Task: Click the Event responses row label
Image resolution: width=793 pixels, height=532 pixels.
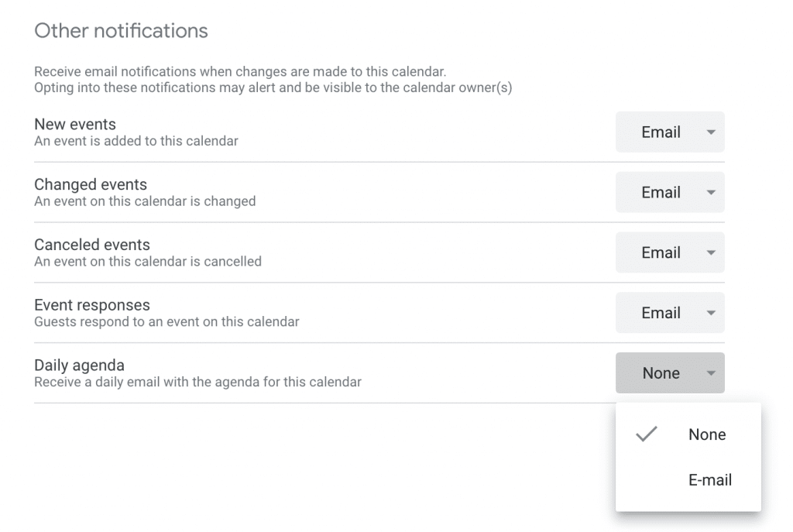Action: tap(92, 305)
